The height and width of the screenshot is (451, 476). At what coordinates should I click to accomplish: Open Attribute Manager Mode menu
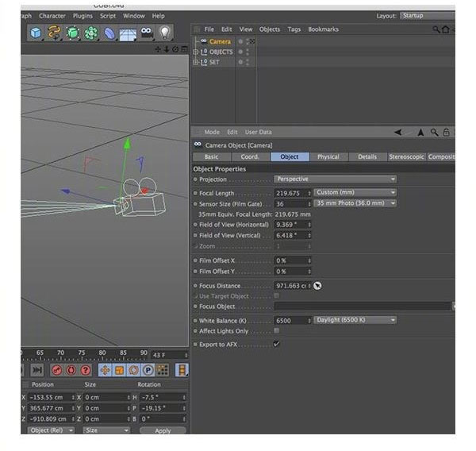pyautogui.click(x=212, y=132)
